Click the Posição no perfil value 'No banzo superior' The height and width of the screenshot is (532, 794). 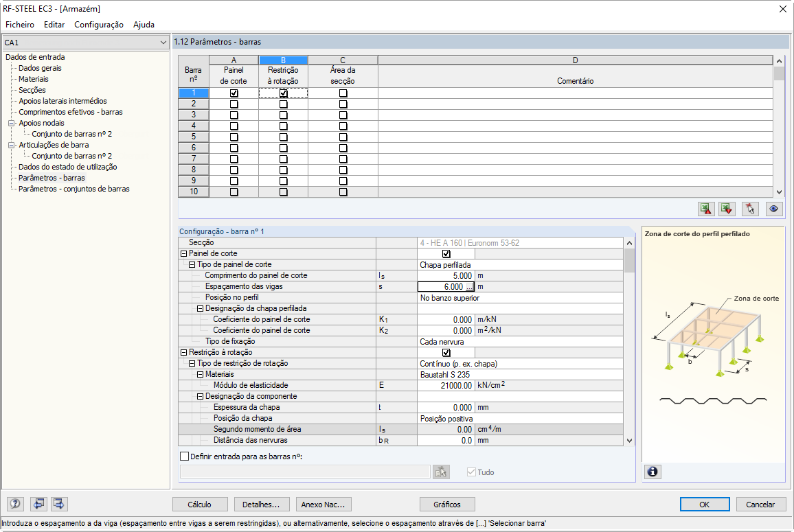(520, 298)
